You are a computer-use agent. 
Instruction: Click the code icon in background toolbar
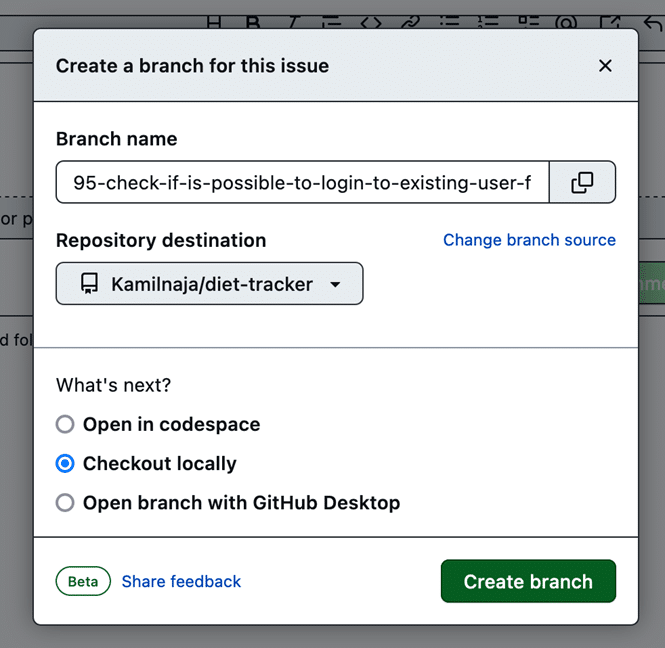(x=371, y=22)
